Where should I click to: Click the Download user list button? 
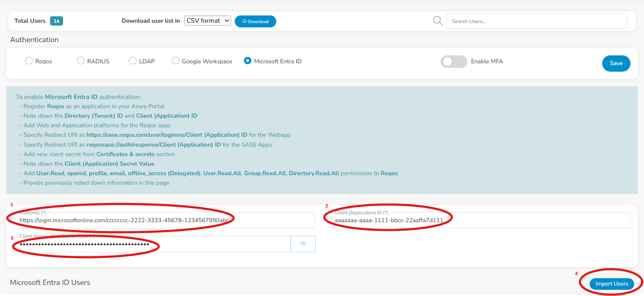(255, 21)
